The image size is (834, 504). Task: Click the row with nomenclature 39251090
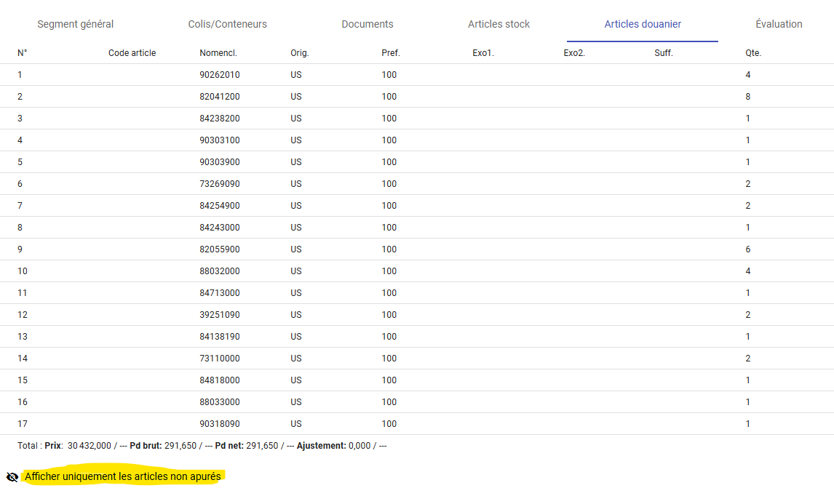pos(219,315)
